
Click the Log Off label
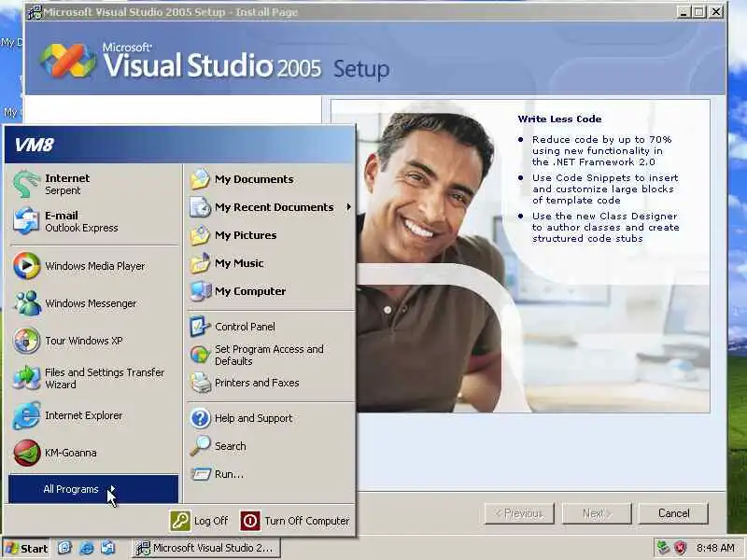(211, 521)
